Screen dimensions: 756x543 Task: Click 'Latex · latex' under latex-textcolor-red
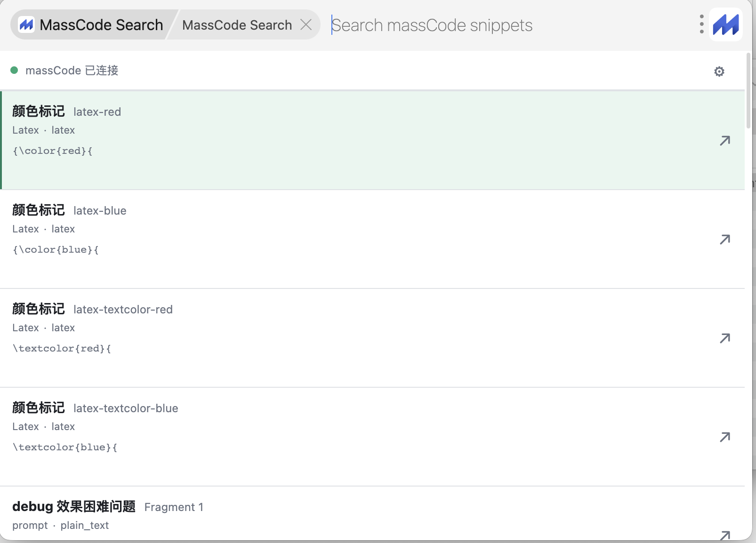pyautogui.click(x=44, y=327)
